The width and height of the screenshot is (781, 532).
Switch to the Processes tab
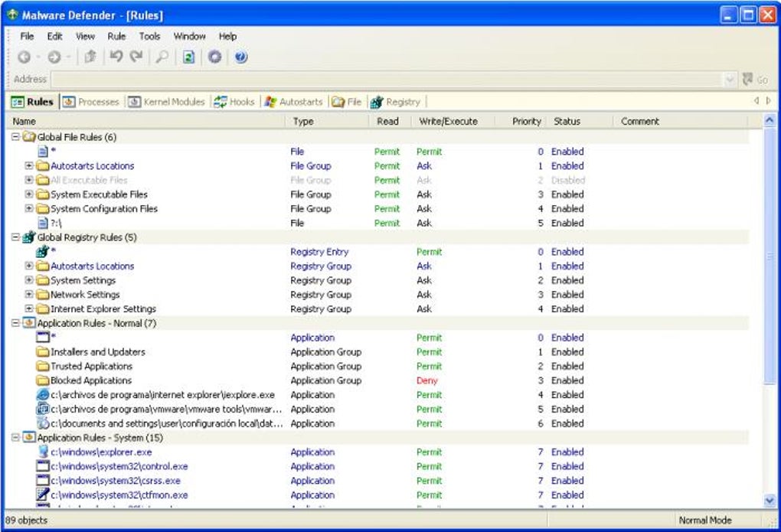tap(91, 102)
